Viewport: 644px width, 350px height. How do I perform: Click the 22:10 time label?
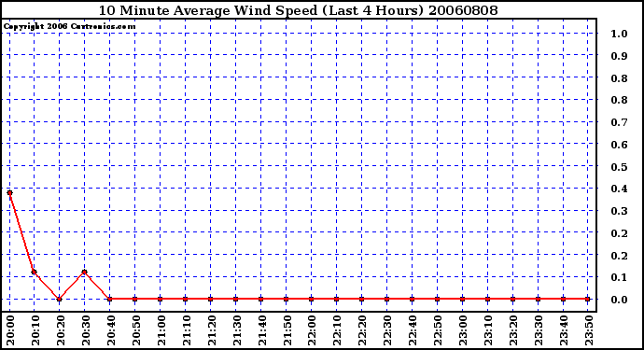(338, 330)
